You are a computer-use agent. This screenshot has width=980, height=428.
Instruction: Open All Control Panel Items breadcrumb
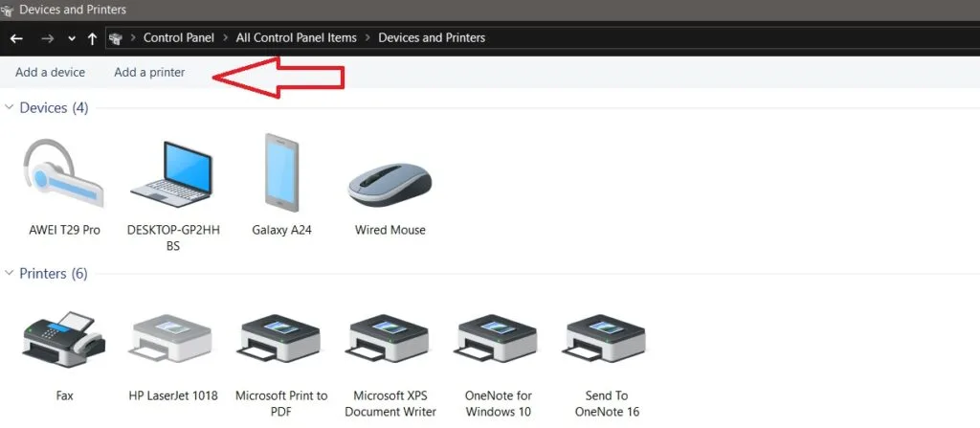297,37
